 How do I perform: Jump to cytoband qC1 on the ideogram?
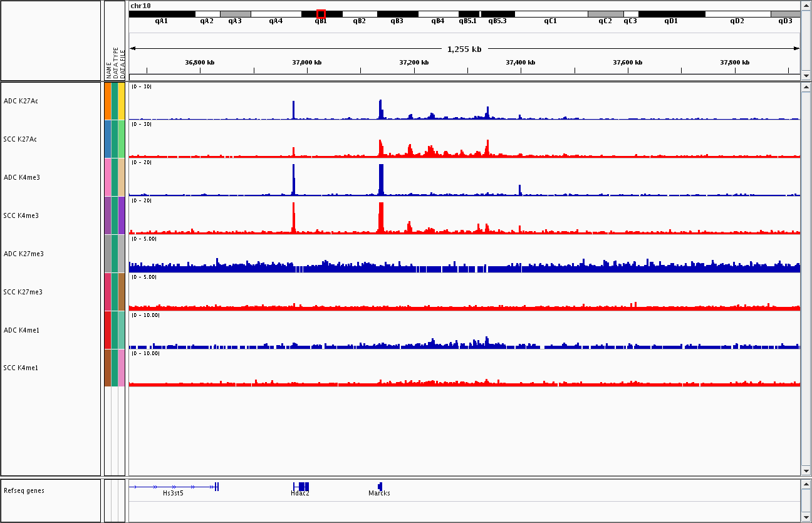tap(550, 14)
